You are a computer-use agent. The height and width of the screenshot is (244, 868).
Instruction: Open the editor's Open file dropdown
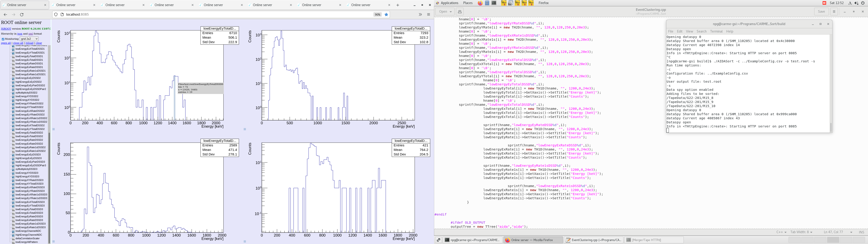point(445,12)
